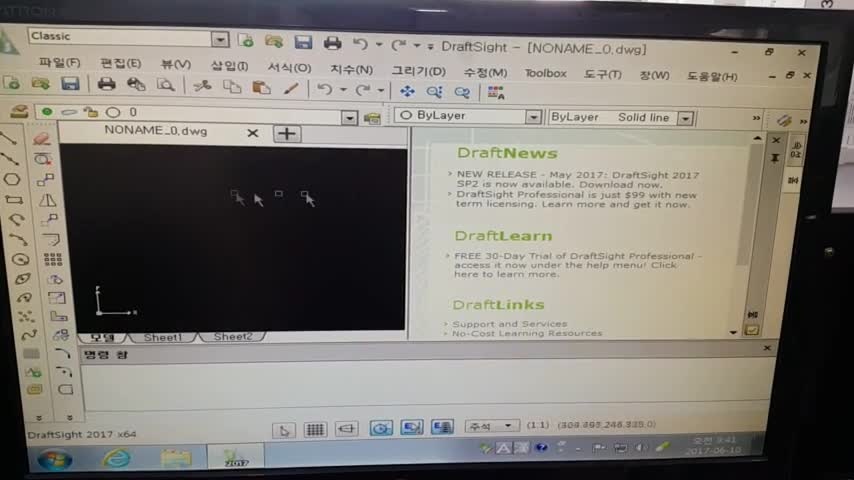Expand redo history arrow in title bar
Viewport: 854px width, 480px height.
tap(417, 45)
